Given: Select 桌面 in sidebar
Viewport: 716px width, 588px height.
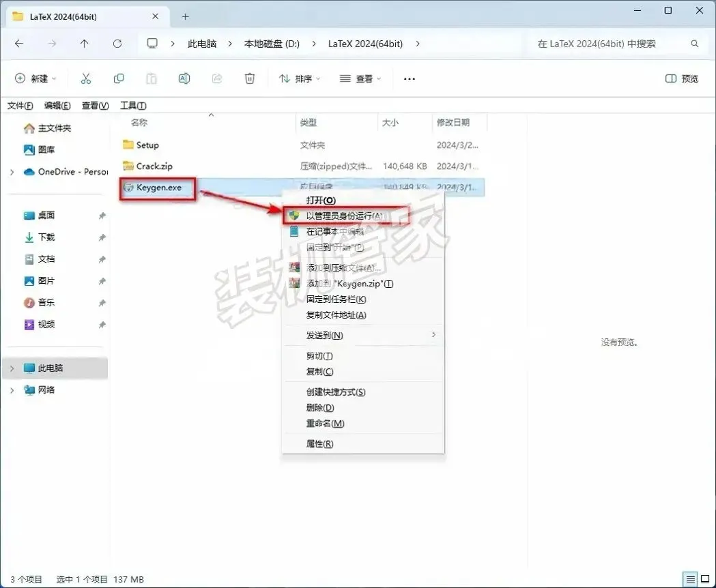Looking at the screenshot, I should pos(46,216).
